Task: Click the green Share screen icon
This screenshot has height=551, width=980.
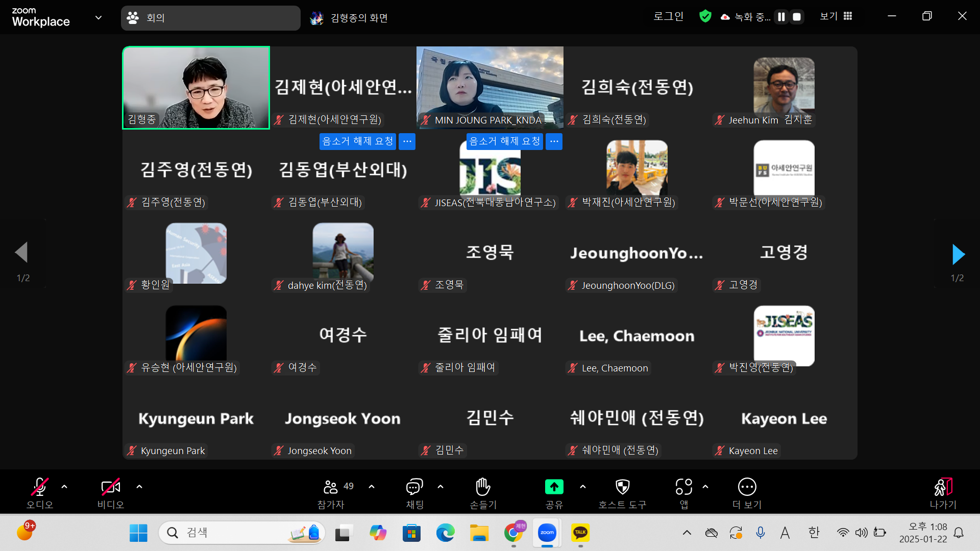Action: (x=554, y=487)
